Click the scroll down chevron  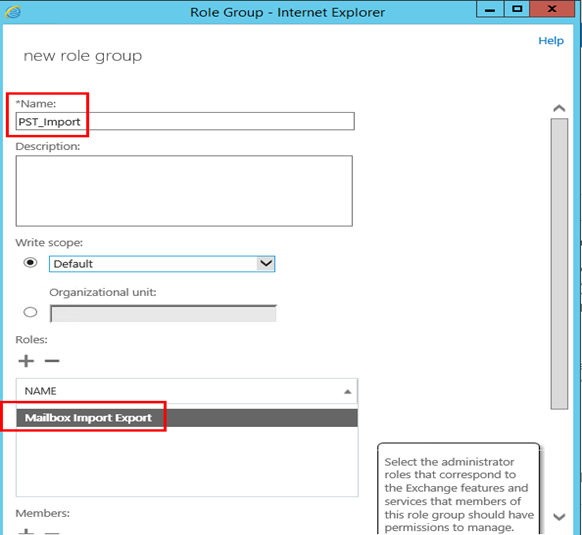coord(559,517)
